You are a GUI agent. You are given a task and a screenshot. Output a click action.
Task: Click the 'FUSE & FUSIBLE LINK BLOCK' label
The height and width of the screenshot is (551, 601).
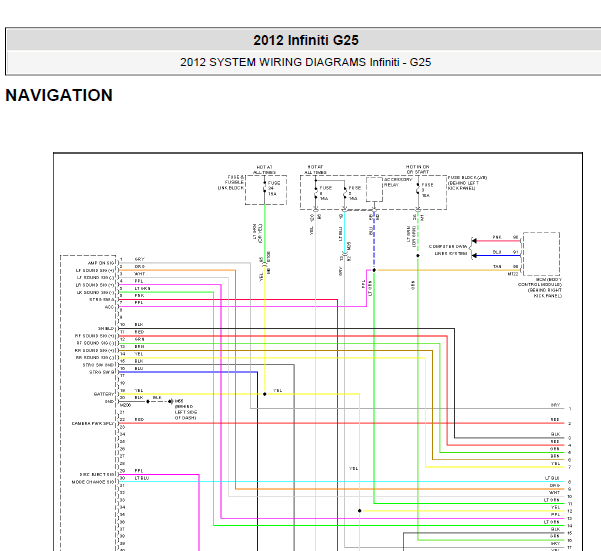231,182
